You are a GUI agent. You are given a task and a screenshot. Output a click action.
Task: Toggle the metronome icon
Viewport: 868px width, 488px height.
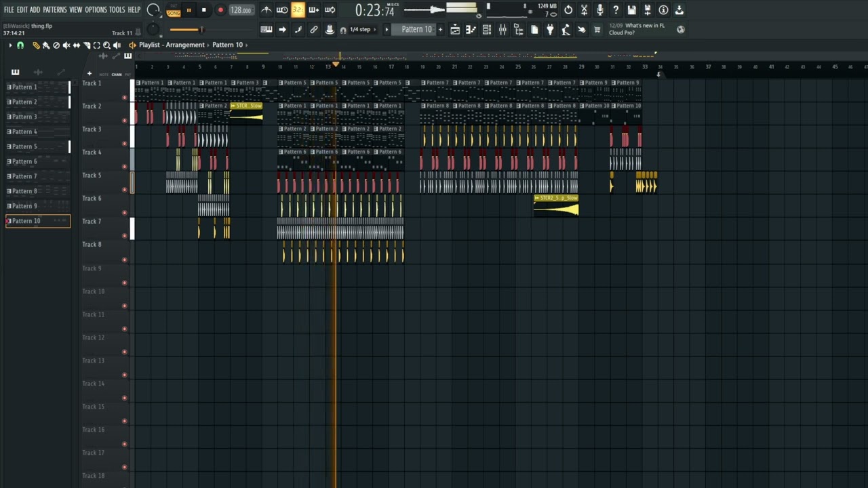pyautogui.click(x=267, y=10)
